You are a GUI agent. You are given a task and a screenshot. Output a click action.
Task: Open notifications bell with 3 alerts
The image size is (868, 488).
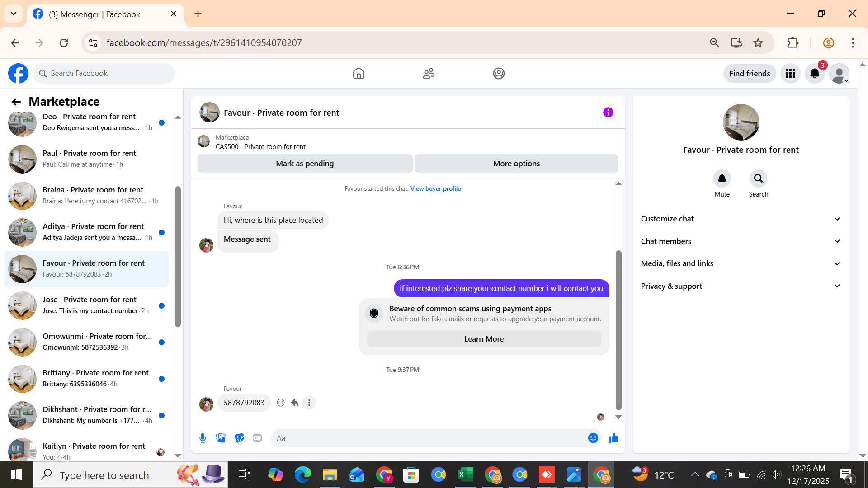pos(815,73)
